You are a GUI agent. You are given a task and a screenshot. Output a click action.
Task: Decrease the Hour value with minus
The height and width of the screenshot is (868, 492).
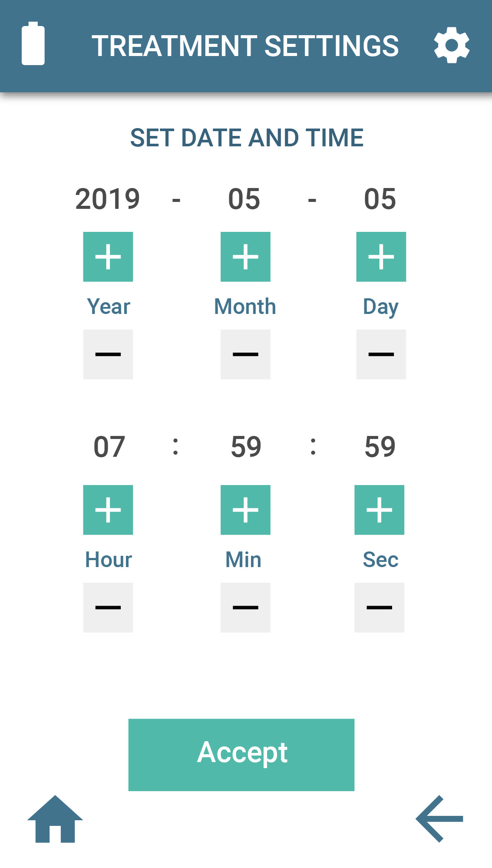coord(108,607)
